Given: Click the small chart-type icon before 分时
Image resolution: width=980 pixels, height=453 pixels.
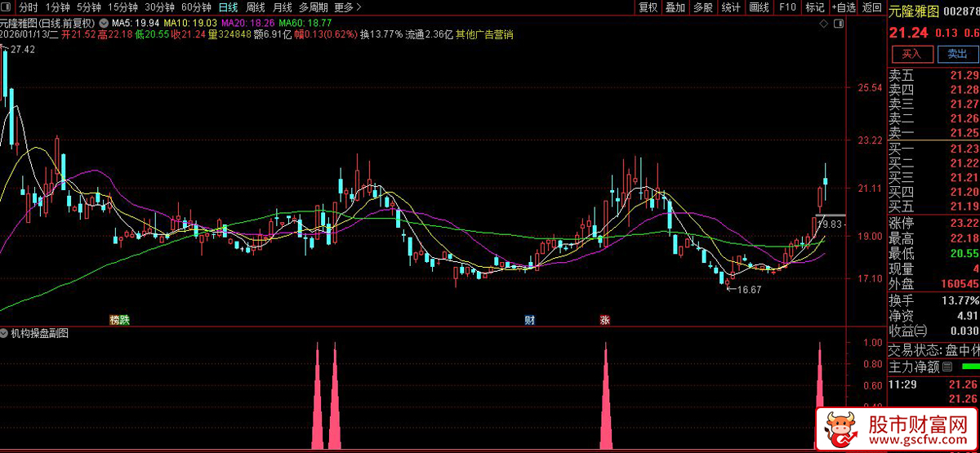Looking at the screenshot, I should pyautogui.click(x=7, y=7).
